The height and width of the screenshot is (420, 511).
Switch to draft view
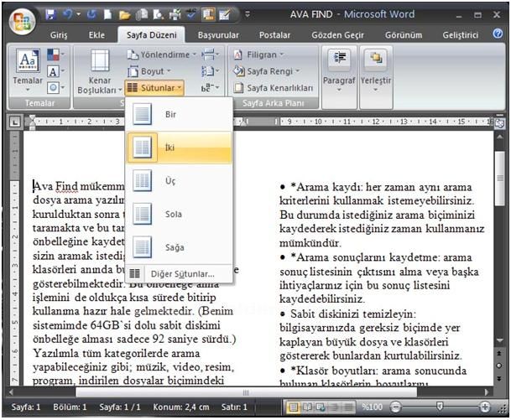coord(348,407)
